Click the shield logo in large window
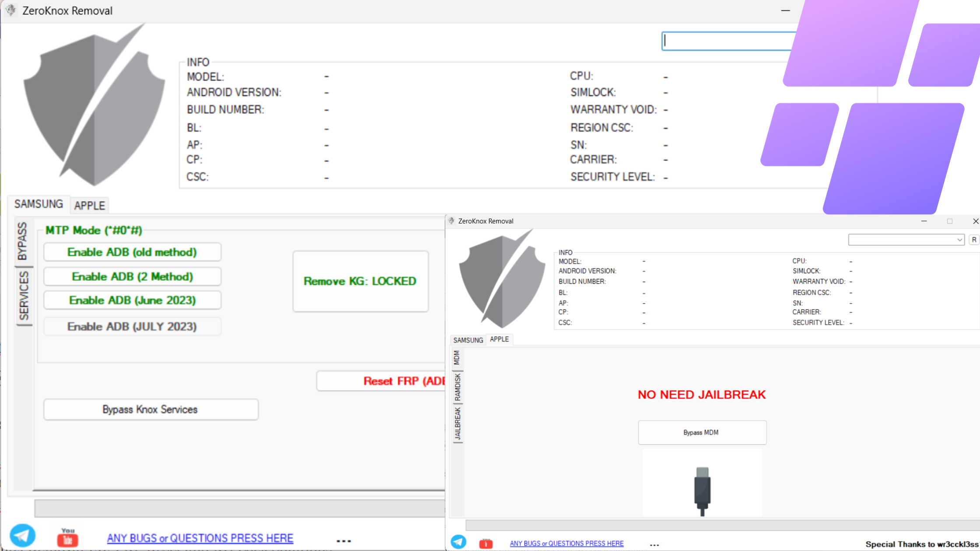The width and height of the screenshot is (980, 551). [94, 105]
